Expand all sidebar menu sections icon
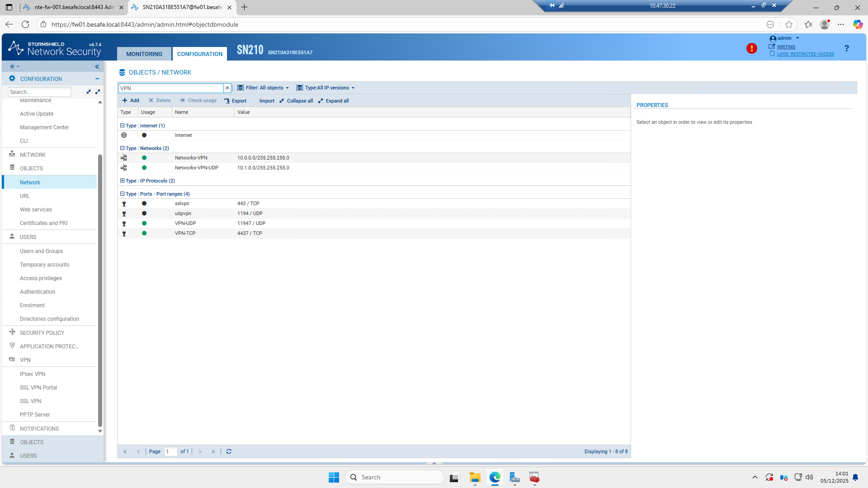The width and height of the screenshot is (868, 488). pyautogui.click(x=98, y=92)
